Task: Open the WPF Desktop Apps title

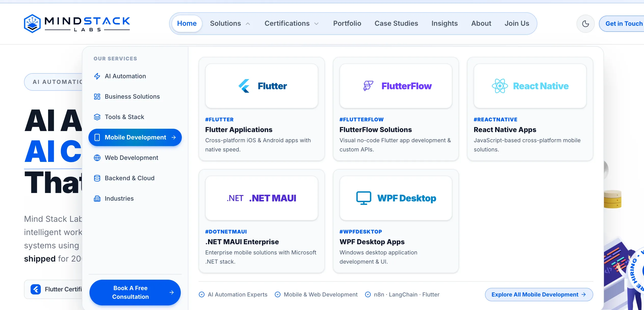Action: pyautogui.click(x=372, y=242)
